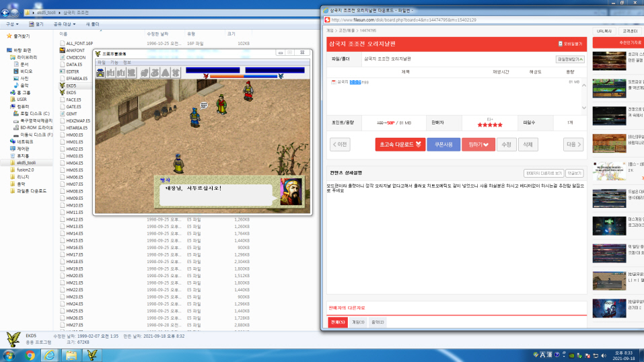Collapse file info with 파일정보닫기 button
Viewport: 644px width, 362px height.
click(x=570, y=59)
